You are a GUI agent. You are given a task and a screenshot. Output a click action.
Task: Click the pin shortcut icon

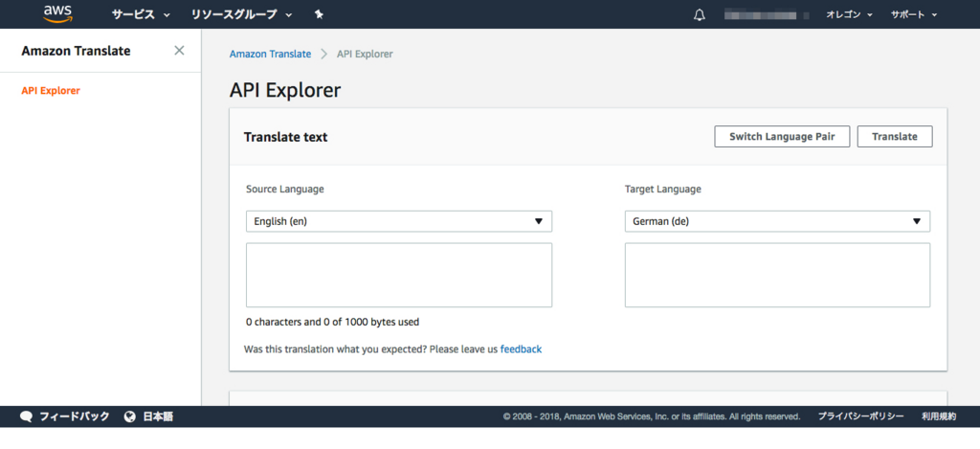319,14
